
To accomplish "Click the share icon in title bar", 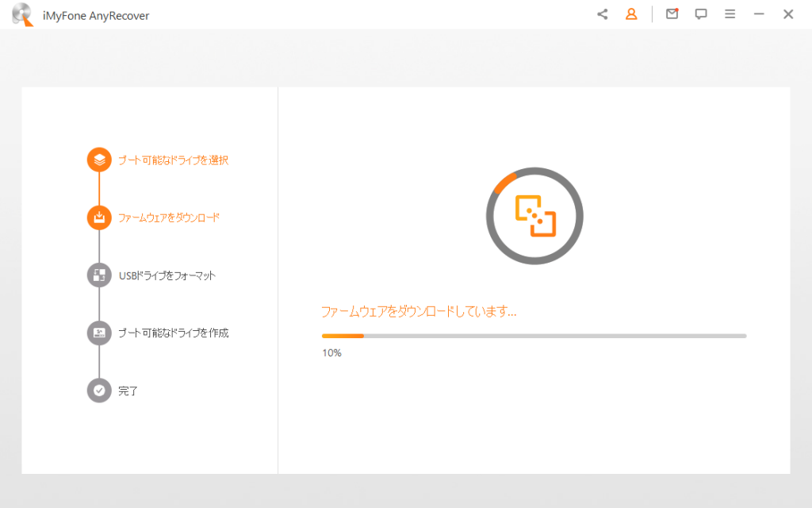I will 603,14.
